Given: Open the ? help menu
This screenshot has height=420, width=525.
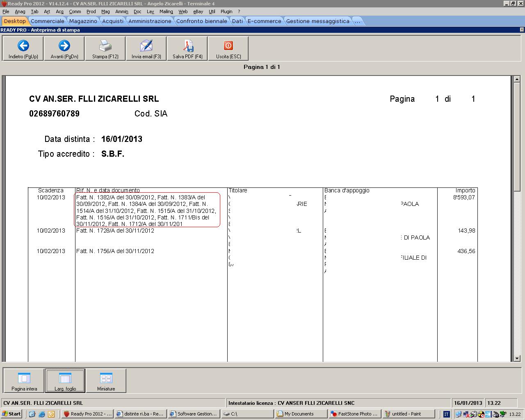Looking at the screenshot, I should click(x=239, y=11).
